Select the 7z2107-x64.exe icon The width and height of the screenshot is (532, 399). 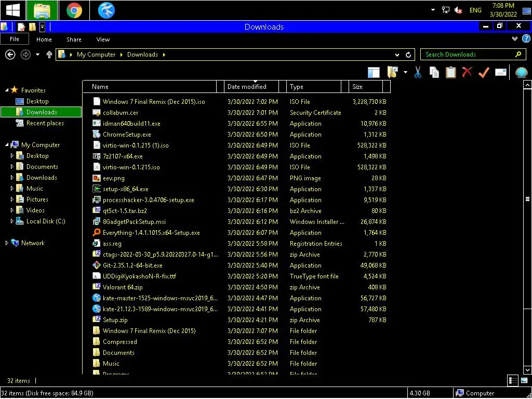click(x=97, y=156)
